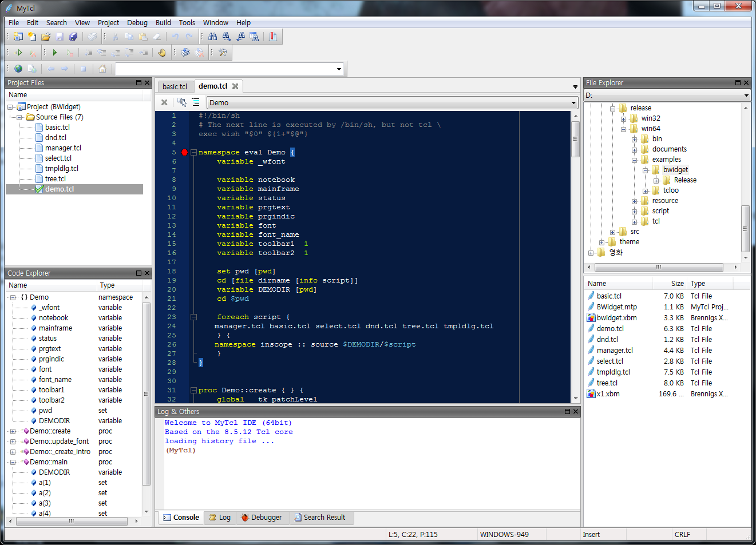
Task: Click WINDOWS-949 encoding in status bar
Action: click(x=504, y=535)
